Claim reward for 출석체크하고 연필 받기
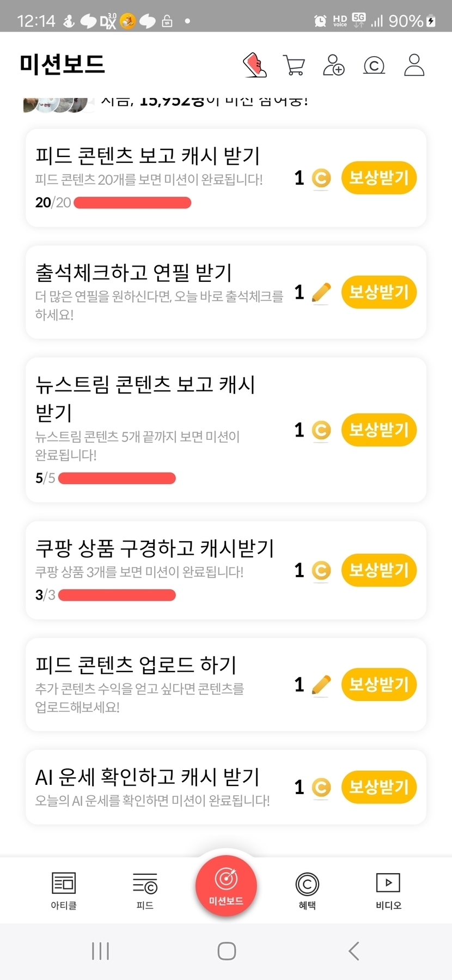Viewport: 452px width, 980px height. 378,292
